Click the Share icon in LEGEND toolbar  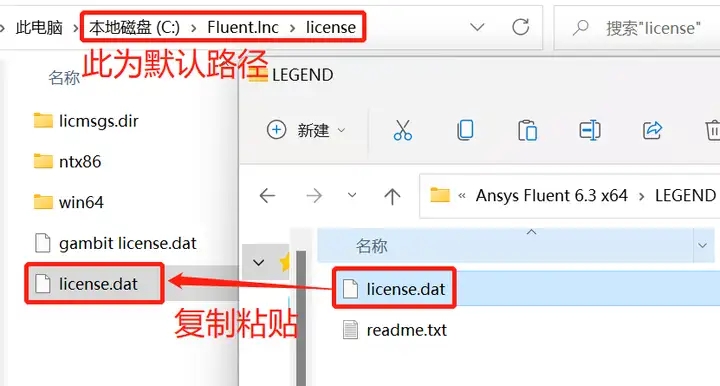point(652,130)
